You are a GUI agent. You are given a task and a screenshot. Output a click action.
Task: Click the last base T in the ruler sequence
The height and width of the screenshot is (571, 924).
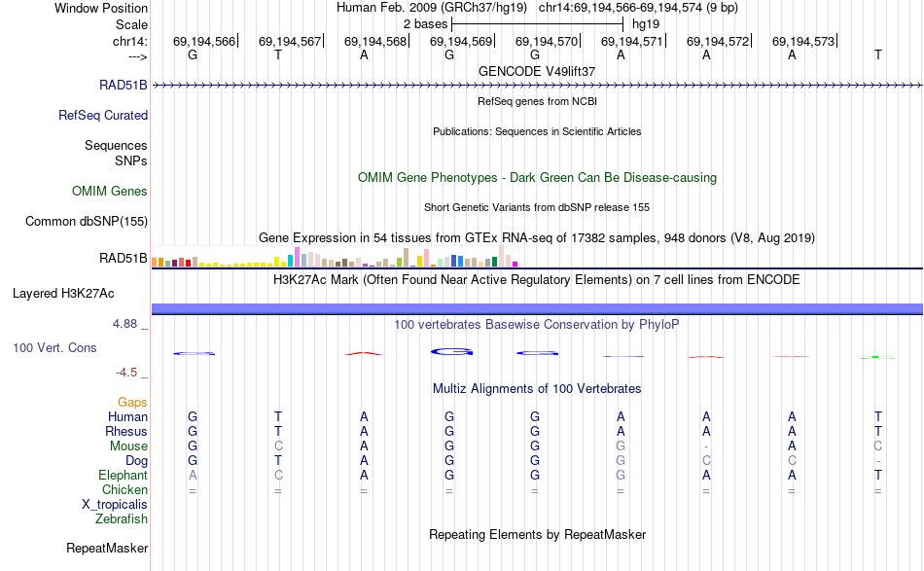(x=878, y=55)
